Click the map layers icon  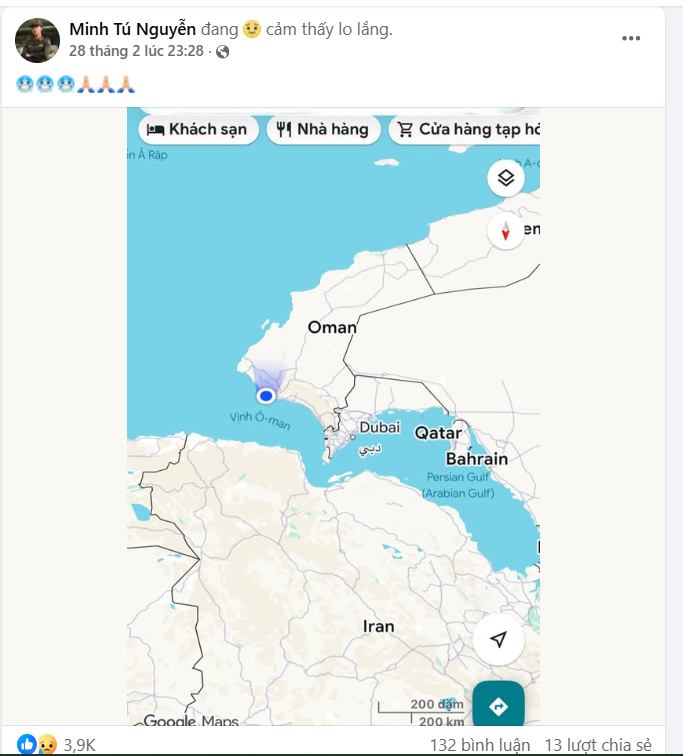click(x=506, y=179)
